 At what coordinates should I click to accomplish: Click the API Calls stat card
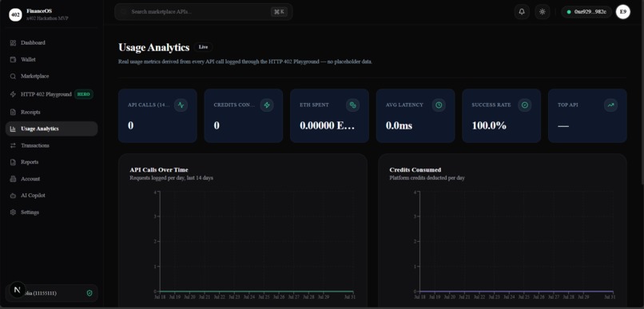[x=157, y=116]
